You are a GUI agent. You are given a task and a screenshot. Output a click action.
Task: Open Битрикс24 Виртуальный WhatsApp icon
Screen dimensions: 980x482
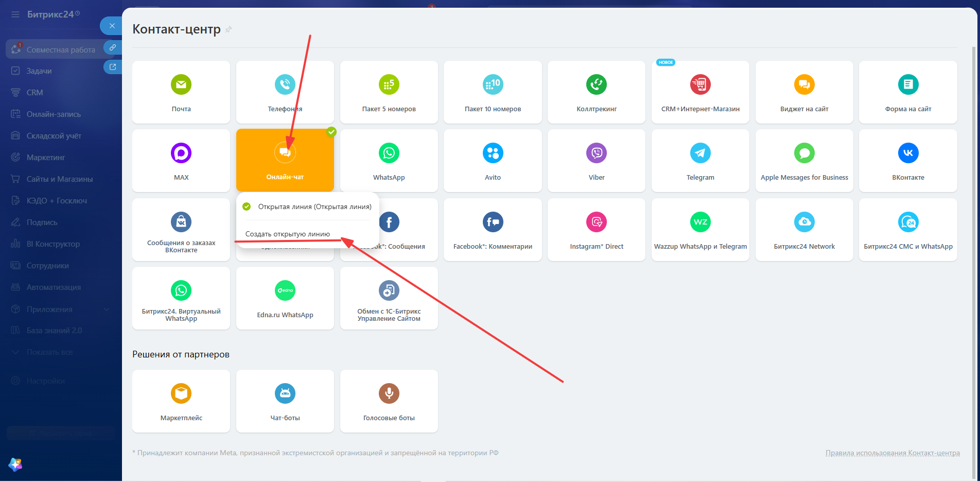(x=181, y=290)
